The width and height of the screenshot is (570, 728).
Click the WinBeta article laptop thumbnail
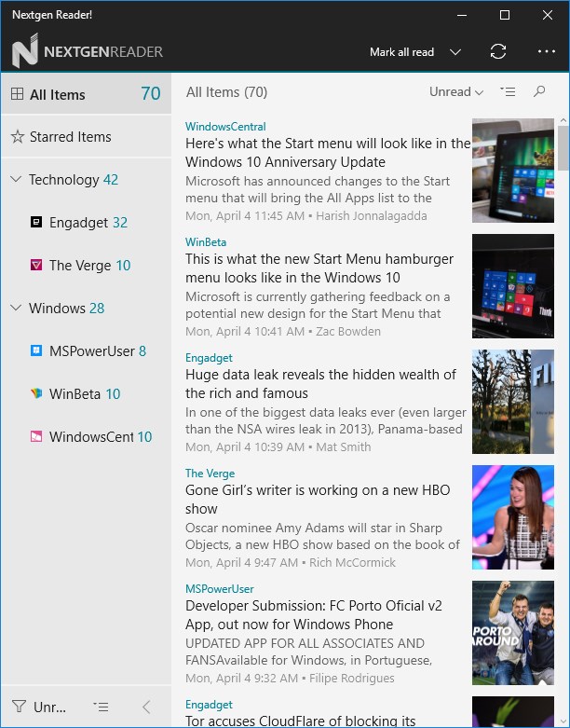pos(513,286)
